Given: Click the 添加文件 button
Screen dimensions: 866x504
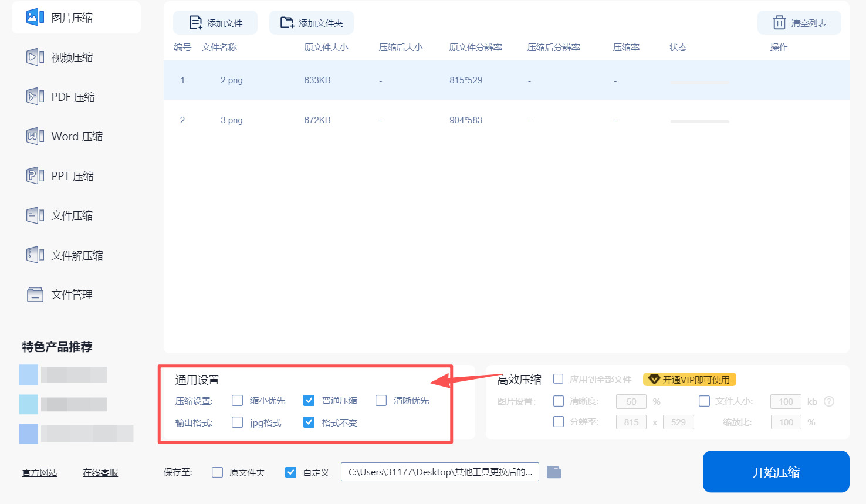Looking at the screenshot, I should [215, 23].
